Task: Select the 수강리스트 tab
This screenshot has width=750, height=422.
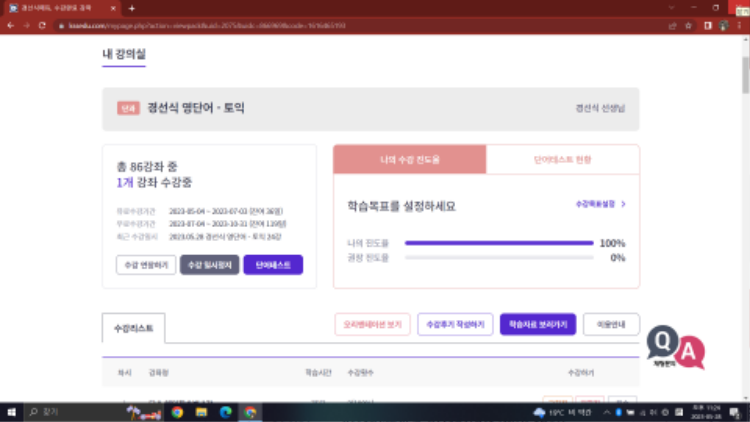Action: [134, 325]
